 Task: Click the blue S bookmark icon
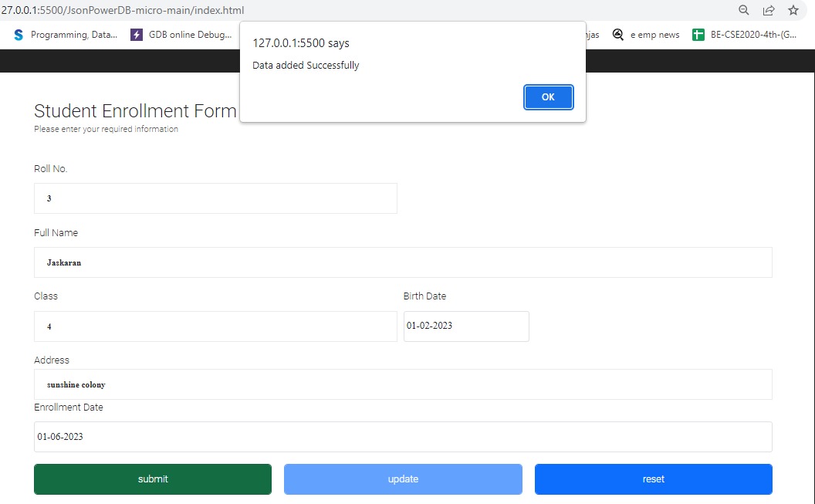coord(19,35)
